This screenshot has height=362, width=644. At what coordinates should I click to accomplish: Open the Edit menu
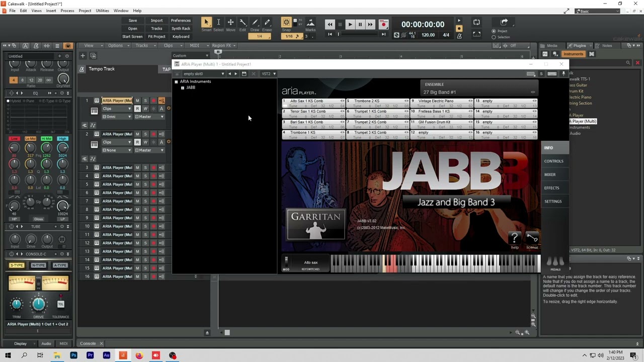pos(23,11)
